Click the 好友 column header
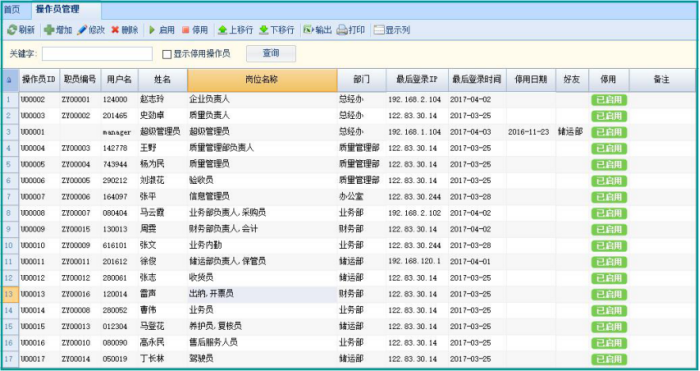Viewport: 700px width, 371px height. 572,80
